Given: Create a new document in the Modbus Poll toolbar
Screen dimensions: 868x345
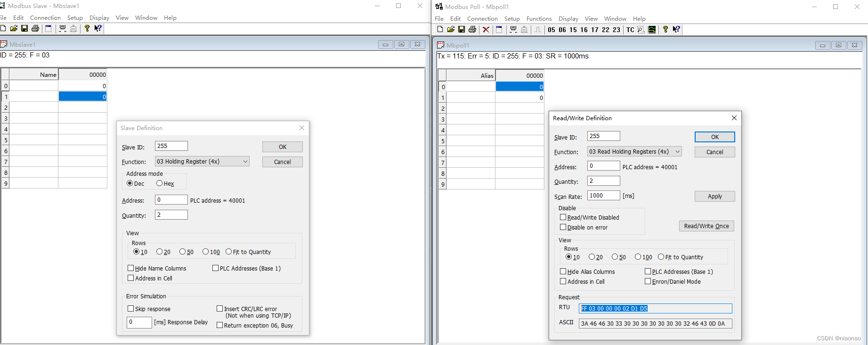Looking at the screenshot, I should [x=440, y=29].
